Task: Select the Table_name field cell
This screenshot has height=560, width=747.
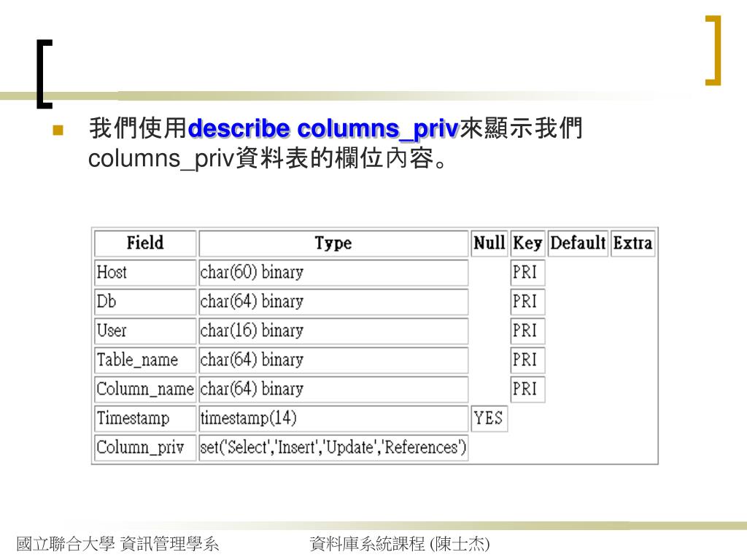Action: click(145, 360)
